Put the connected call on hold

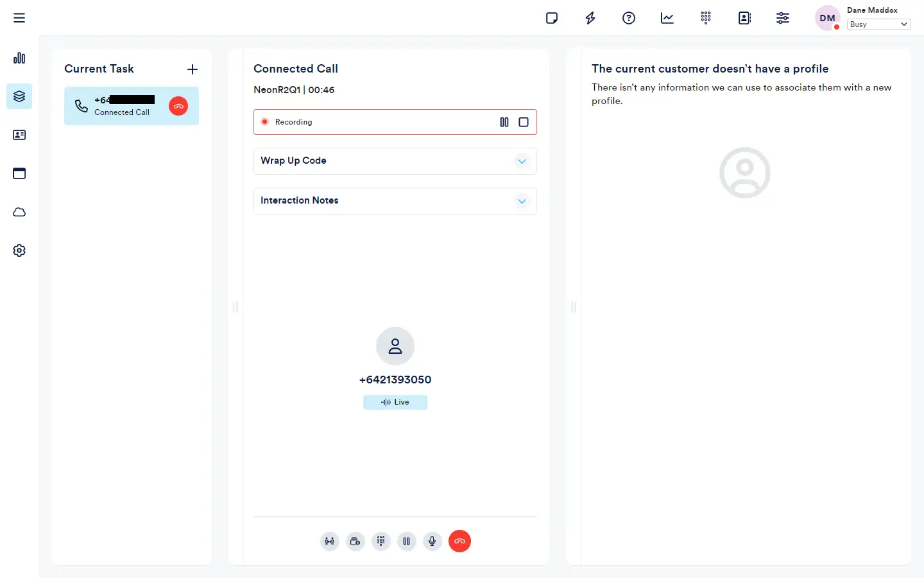(x=407, y=541)
